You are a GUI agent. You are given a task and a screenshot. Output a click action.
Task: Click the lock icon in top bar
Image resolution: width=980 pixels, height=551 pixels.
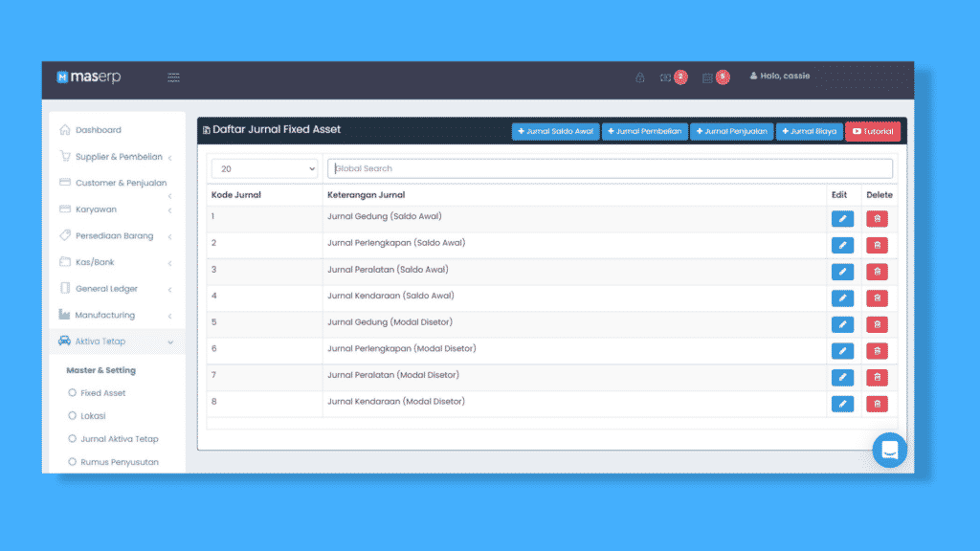click(640, 77)
